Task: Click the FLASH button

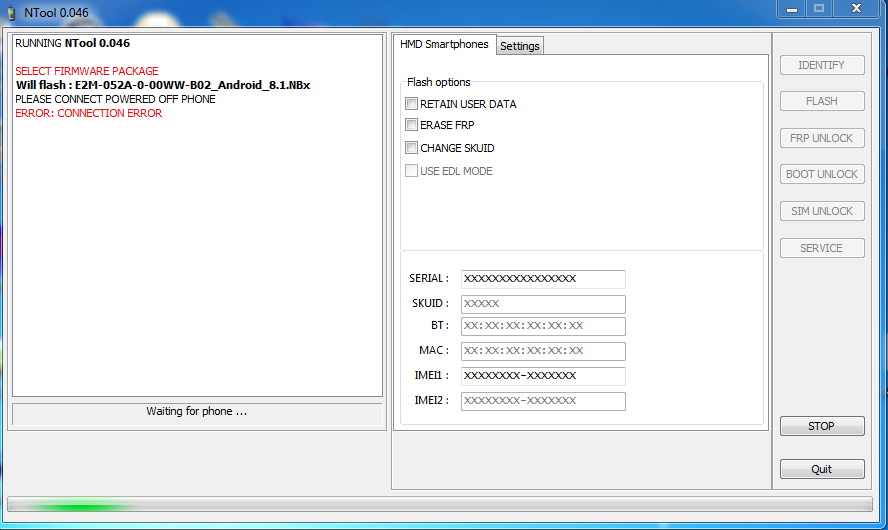Action: click(822, 101)
